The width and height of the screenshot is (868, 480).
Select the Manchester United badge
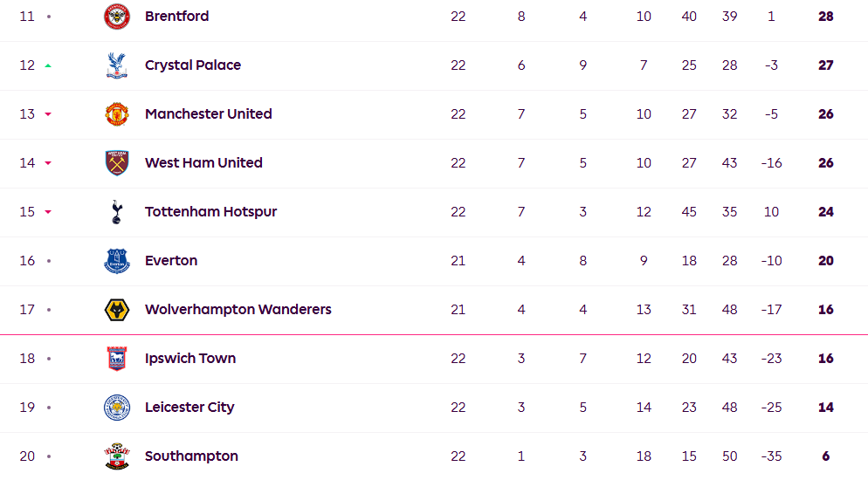coord(117,114)
